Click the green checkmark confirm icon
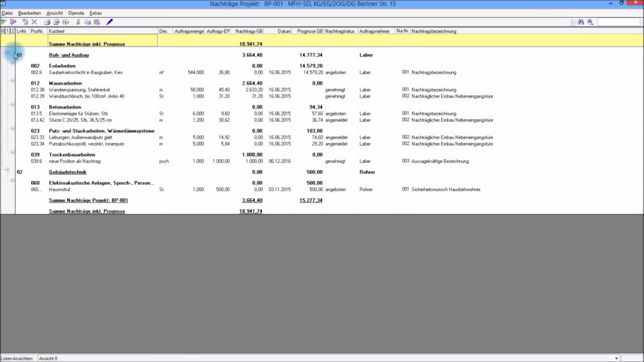This screenshot has height=362, width=644. click(4, 22)
